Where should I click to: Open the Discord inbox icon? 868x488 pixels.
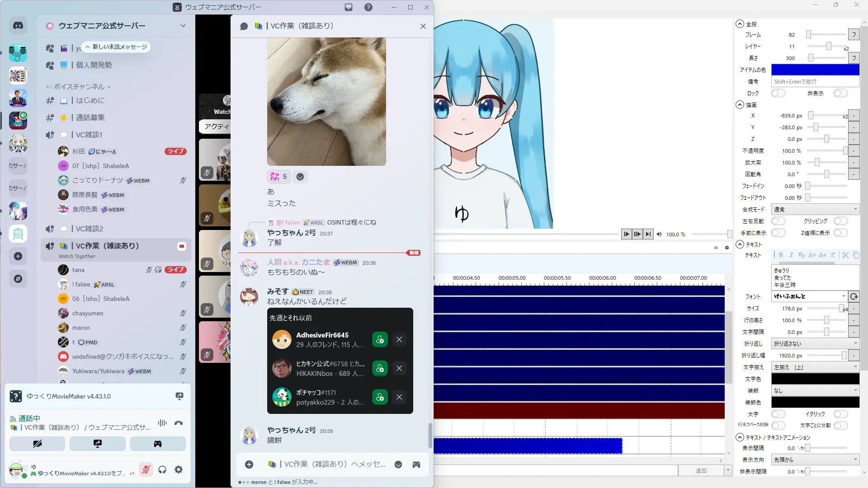[x=349, y=7]
